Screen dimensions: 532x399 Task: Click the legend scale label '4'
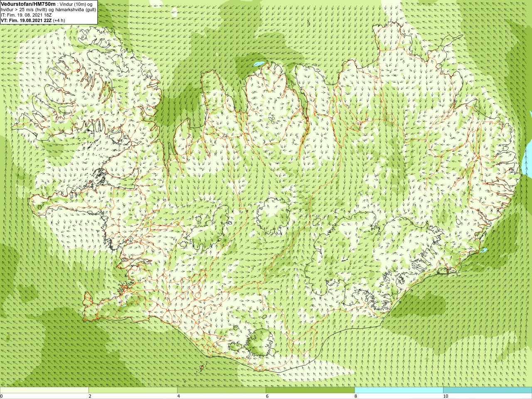pos(178,396)
